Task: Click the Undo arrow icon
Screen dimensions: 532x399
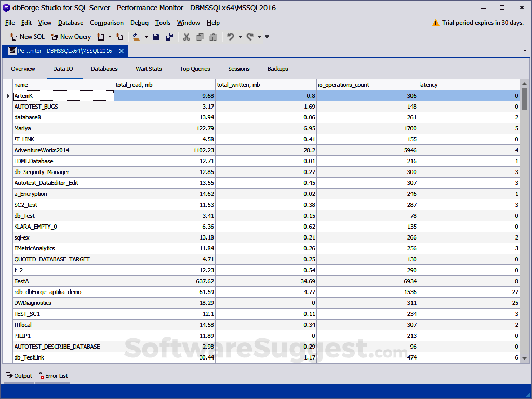Action: tap(230, 37)
